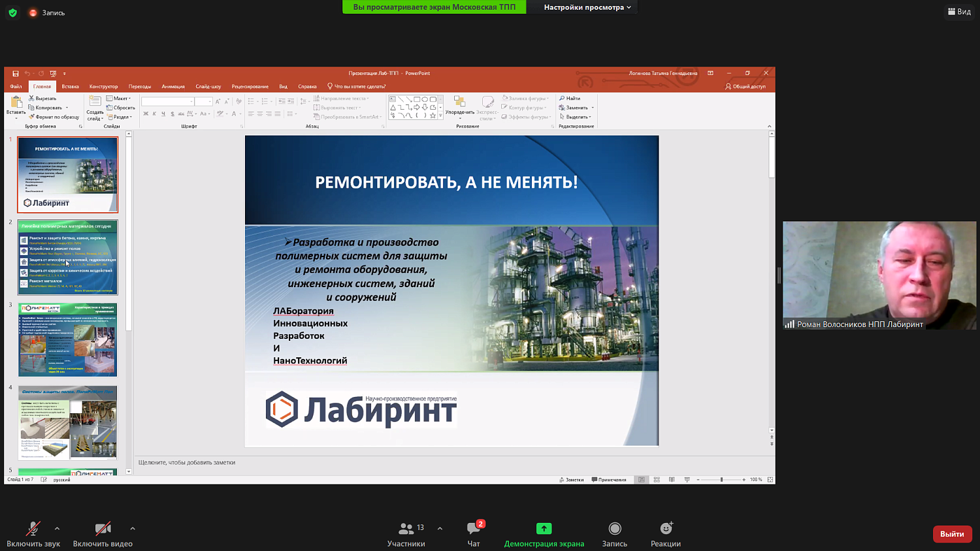Expand the shapes gallery more arrow
This screenshot has width=980, height=551.
click(x=440, y=116)
